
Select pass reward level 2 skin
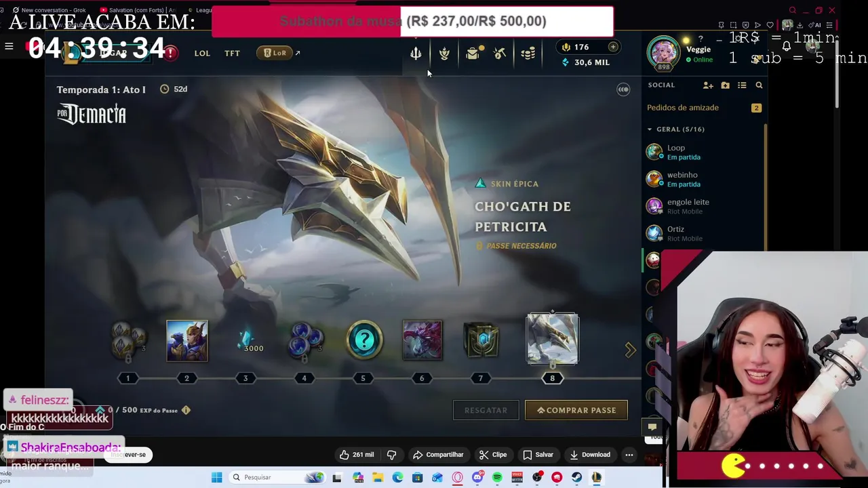[x=187, y=341]
